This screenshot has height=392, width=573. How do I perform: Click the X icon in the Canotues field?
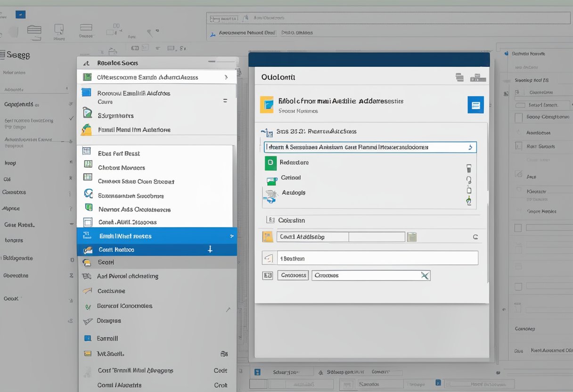pyautogui.click(x=425, y=276)
